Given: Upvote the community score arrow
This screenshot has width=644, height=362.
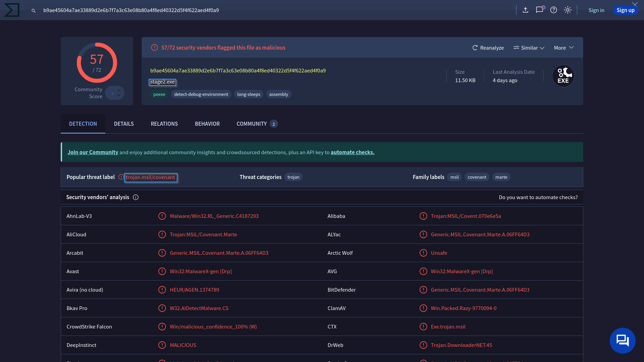Looking at the screenshot, I should tap(119, 90).
